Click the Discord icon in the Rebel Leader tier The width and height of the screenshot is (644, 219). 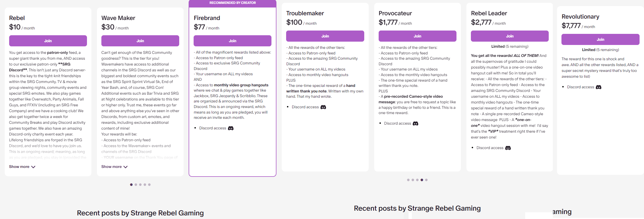[x=508, y=148]
